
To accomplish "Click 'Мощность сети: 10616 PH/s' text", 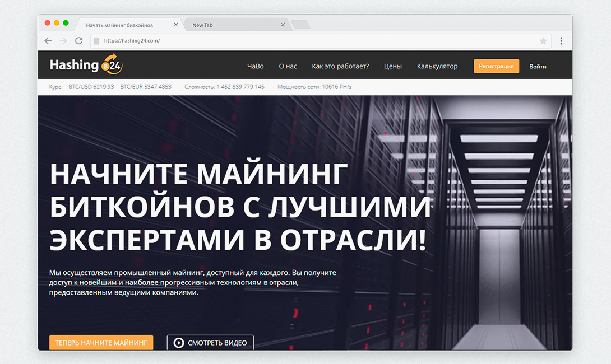I will 314,87.
